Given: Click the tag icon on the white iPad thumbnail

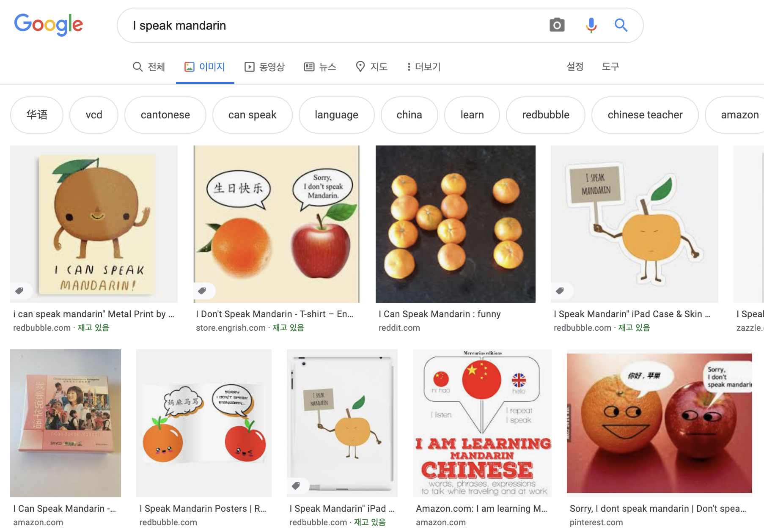Looking at the screenshot, I should click(296, 485).
